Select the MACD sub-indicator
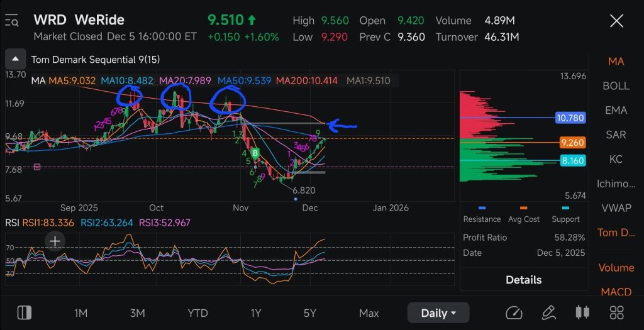 click(x=616, y=292)
